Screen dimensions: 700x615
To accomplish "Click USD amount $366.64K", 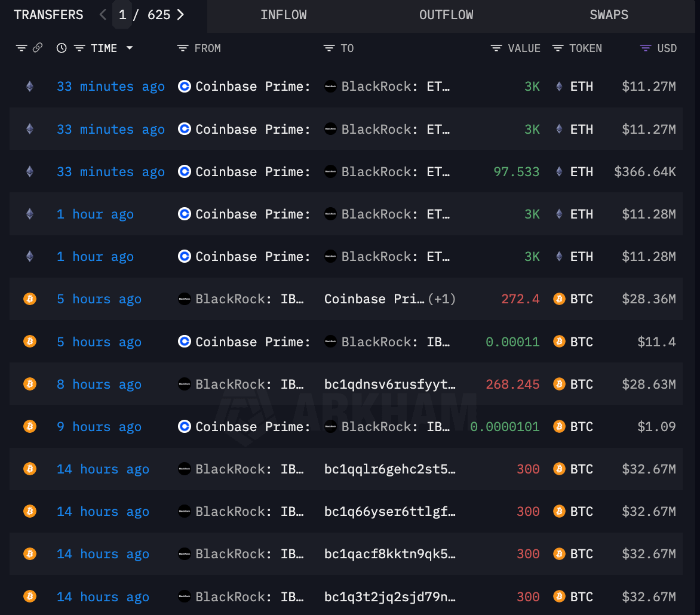I will [645, 171].
